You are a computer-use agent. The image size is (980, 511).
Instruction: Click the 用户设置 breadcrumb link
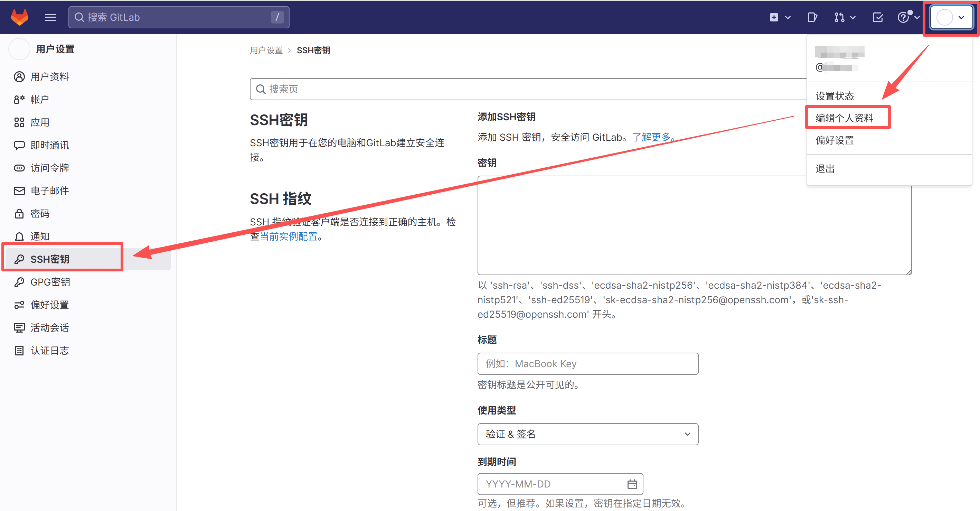(x=266, y=50)
